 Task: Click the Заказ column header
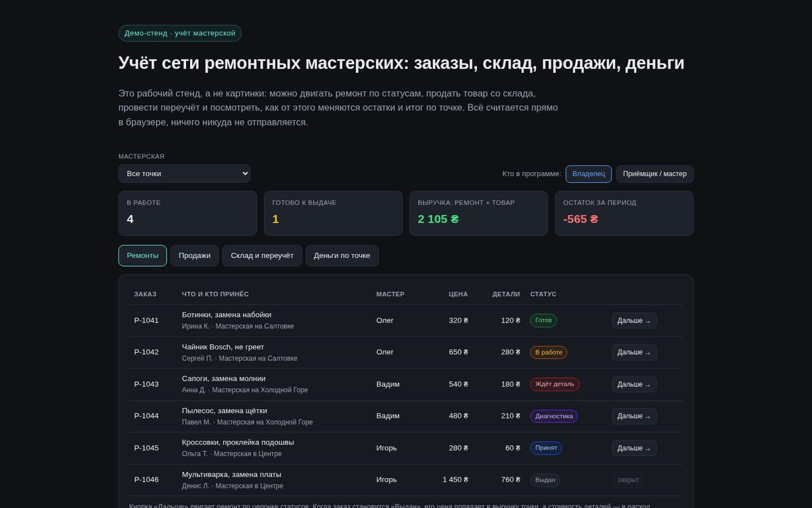[145, 294]
